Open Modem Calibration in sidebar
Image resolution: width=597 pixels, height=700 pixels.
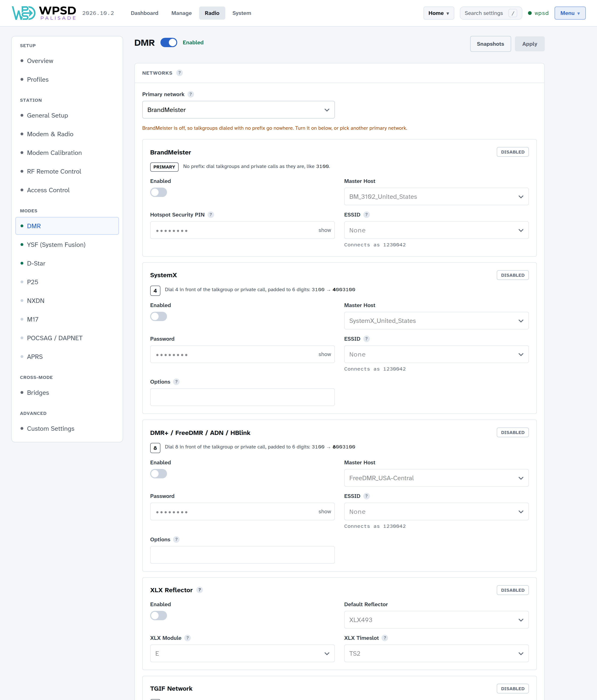(x=67, y=153)
